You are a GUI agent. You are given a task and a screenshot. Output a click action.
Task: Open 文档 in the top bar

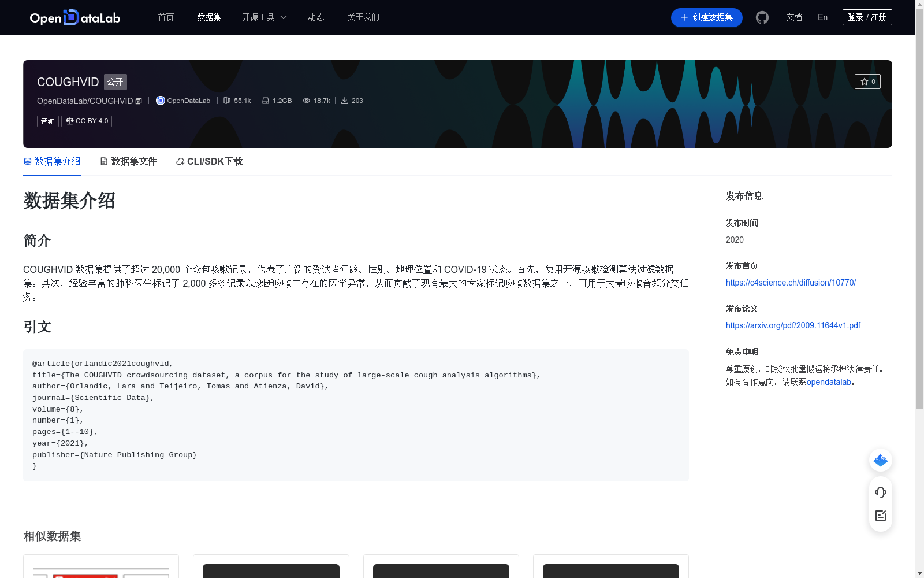click(794, 17)
